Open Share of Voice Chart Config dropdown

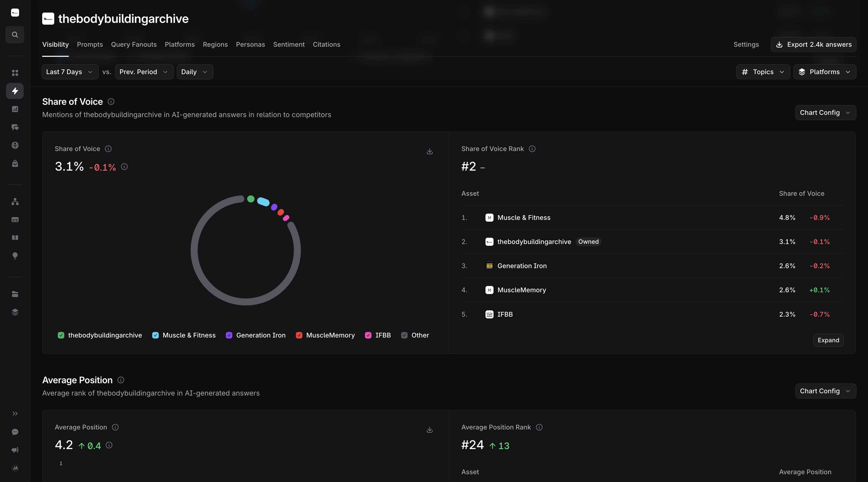pyautogui.click(x=826, y=113)
